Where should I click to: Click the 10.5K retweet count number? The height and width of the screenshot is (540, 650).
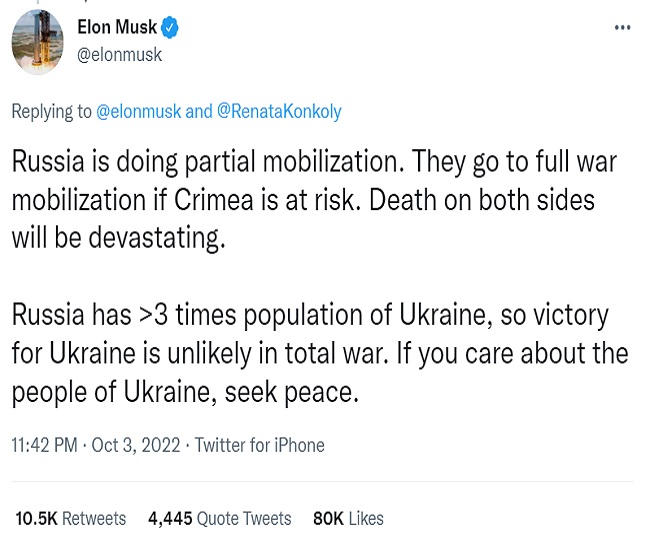click(37, 518)
